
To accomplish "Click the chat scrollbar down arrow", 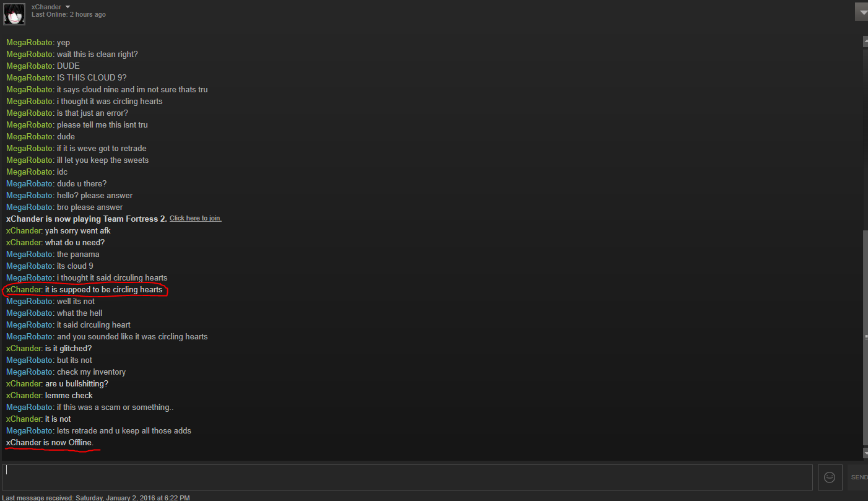I will coord(865,453).
